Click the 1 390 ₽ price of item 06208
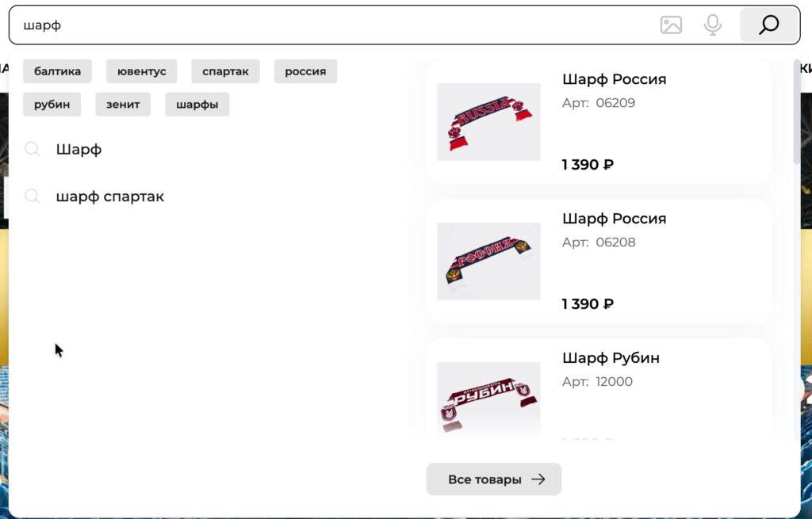Image resolution: width=812 pixels, height=519 pixels. click(588, 303)
